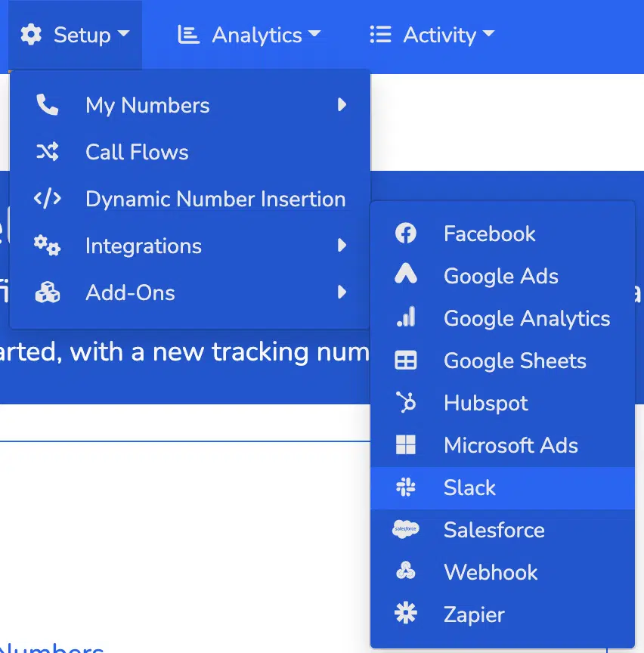Click the cubes icon beside Add-Ons
This screenshot has height=653, width=644.
click(x=48, y=292)
